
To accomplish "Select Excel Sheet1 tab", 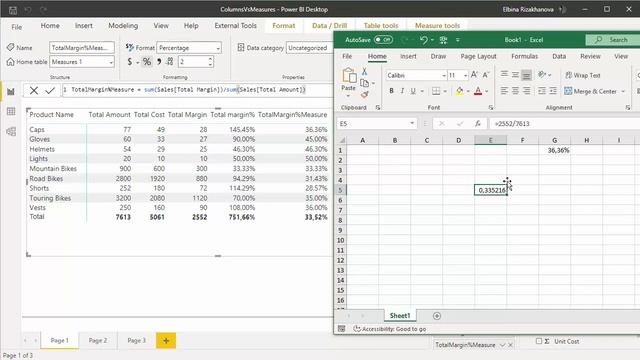I will click(400, 316).
